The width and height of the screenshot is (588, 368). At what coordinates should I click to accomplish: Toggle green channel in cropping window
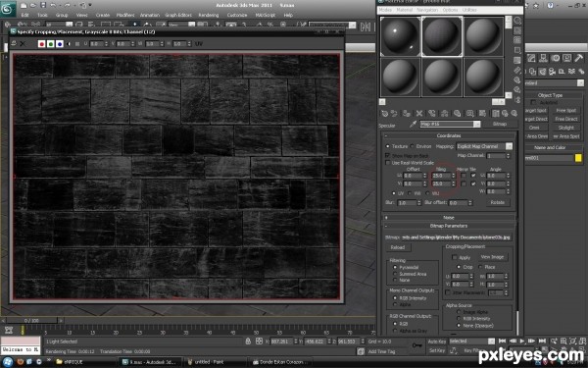click(x=51, y=44)
